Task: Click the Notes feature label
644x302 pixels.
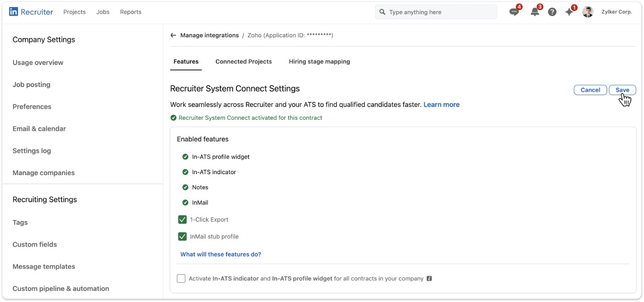Action: tap(200, 187)
